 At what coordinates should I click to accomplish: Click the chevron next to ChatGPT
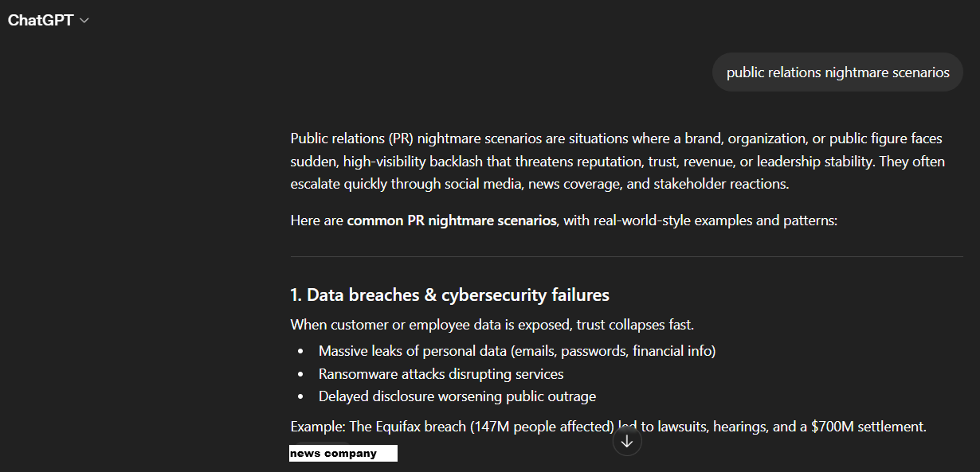84,21
